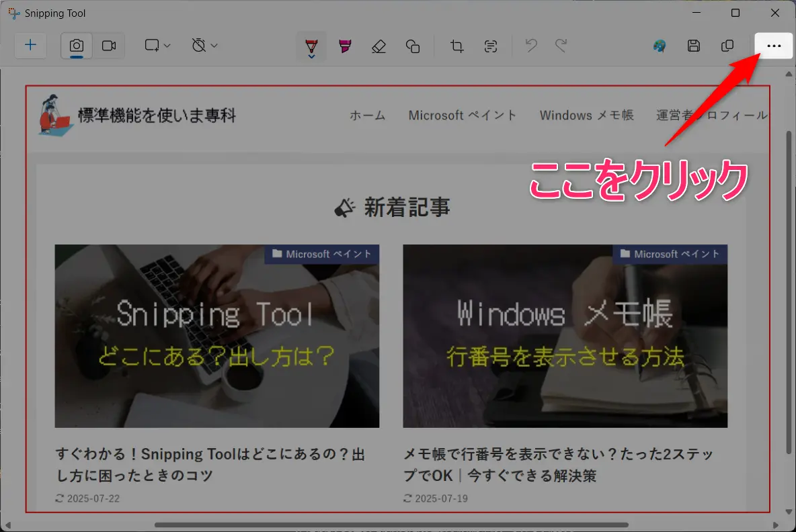This screenshot has width=796, height=532.
Task: Open the snipping shape mode dropdown
Action: point(157,46)
